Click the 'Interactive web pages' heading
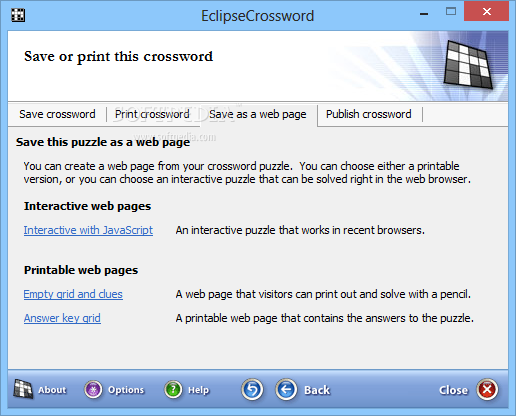The image size is (516, 416). pos(87,206)
